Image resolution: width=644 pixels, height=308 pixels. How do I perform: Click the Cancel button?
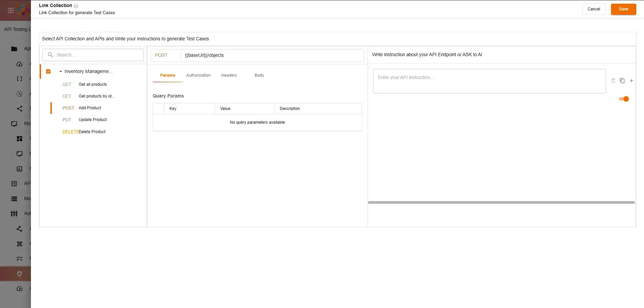[x=594, y=9]
